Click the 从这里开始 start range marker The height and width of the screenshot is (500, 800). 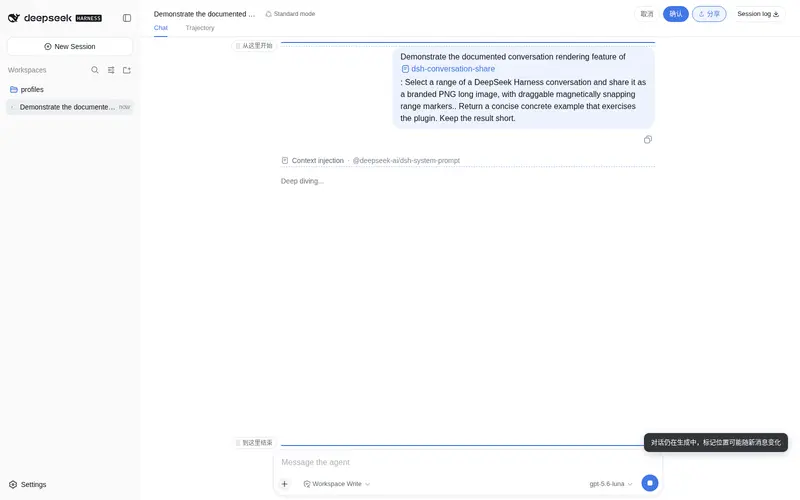tap(254, 46)
